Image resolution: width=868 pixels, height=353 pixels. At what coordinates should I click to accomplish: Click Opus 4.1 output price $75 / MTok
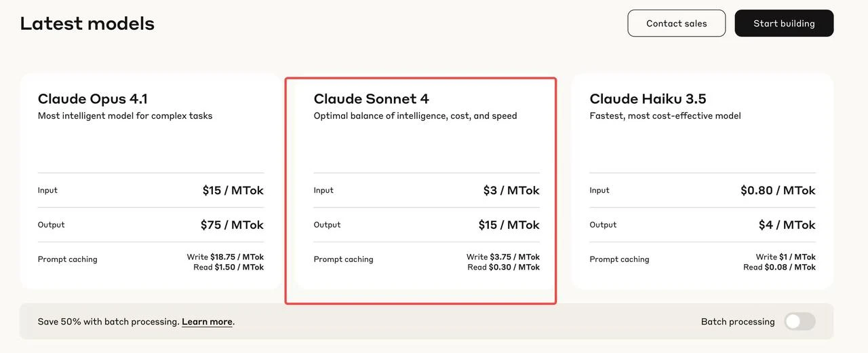[x=232, y=225]
